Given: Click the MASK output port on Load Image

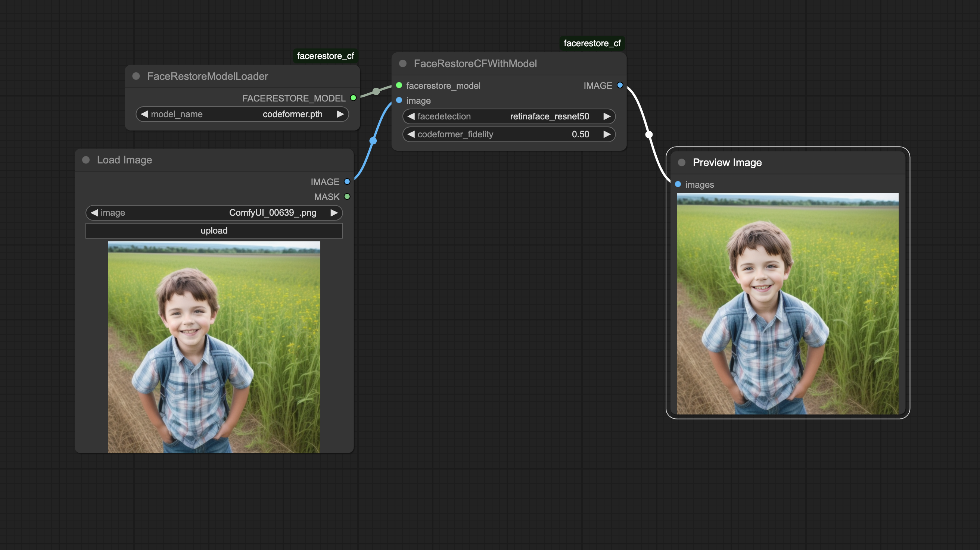Looking at the screenshot, I should pyautogui.click(x=346, y=197).
